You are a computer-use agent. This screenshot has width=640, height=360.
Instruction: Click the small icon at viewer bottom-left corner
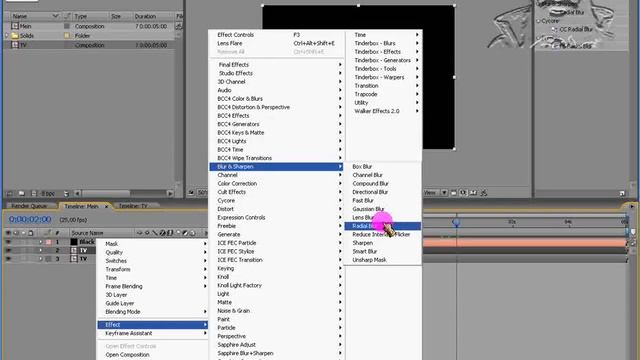point(191,193)
